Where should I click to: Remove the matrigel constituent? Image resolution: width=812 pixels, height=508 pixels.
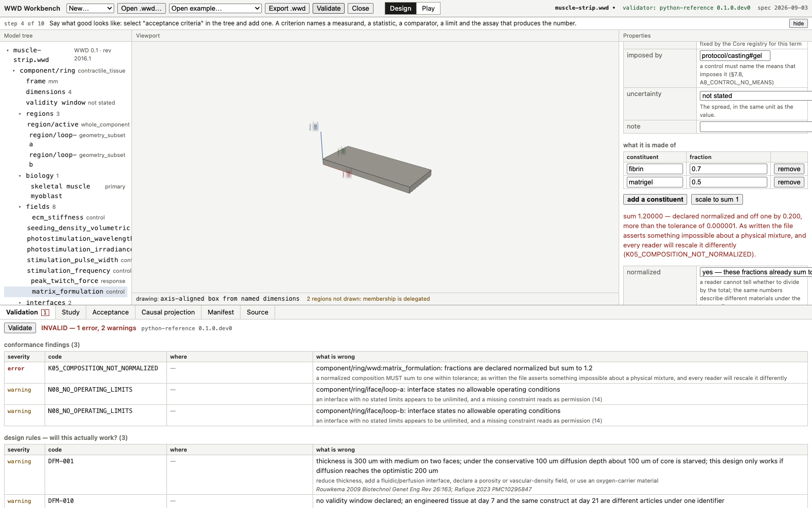789,182
